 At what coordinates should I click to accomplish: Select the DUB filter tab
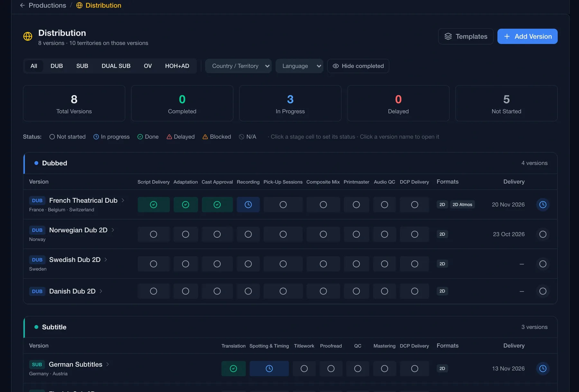(57, 66)
